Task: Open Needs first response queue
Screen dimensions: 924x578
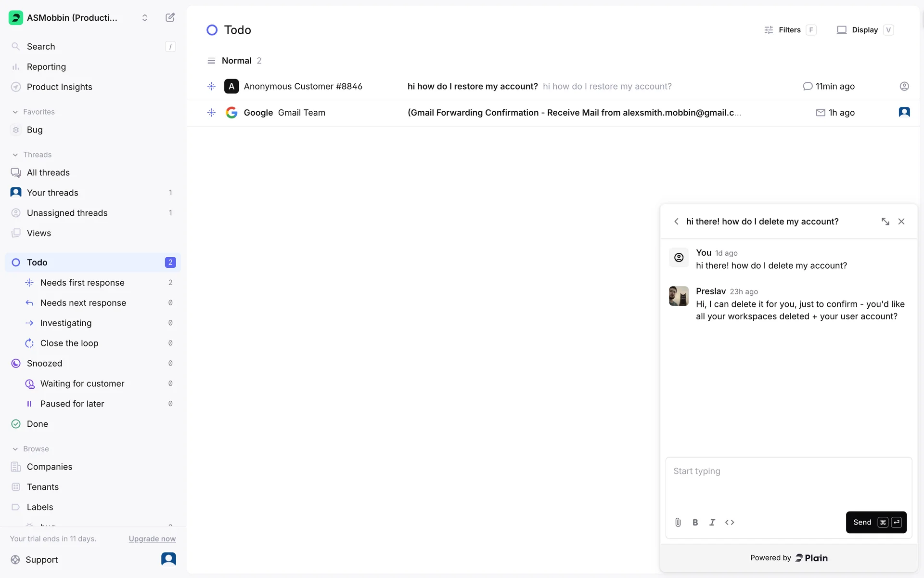Action: click(82, 283)
